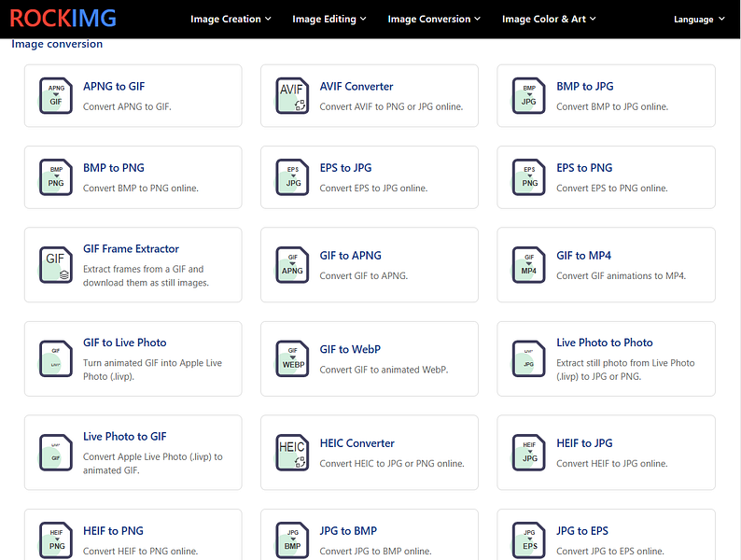Screen dimensions: 741x560
Task: Expand the Image Color & Art menu
Action: 549,19
